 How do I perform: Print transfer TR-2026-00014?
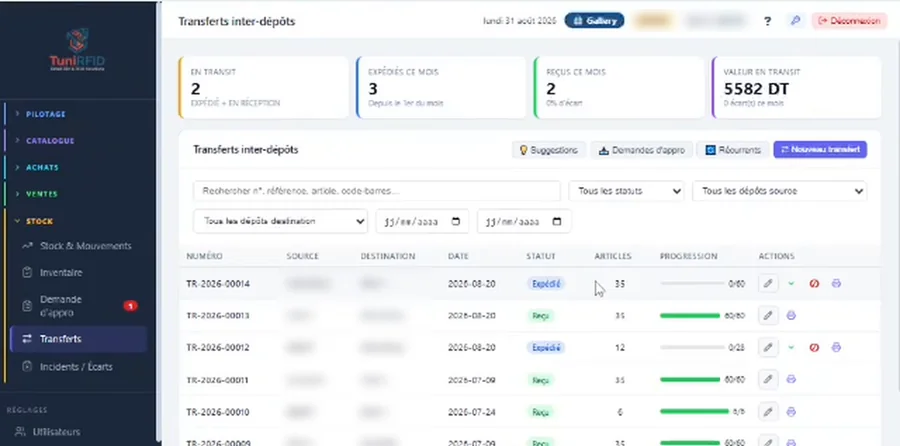tap(836, 284)
